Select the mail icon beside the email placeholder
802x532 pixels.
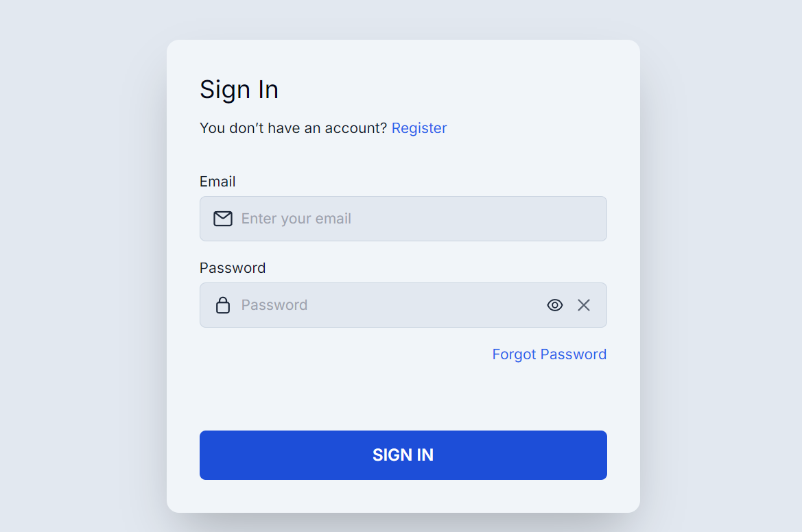point(222,219)
